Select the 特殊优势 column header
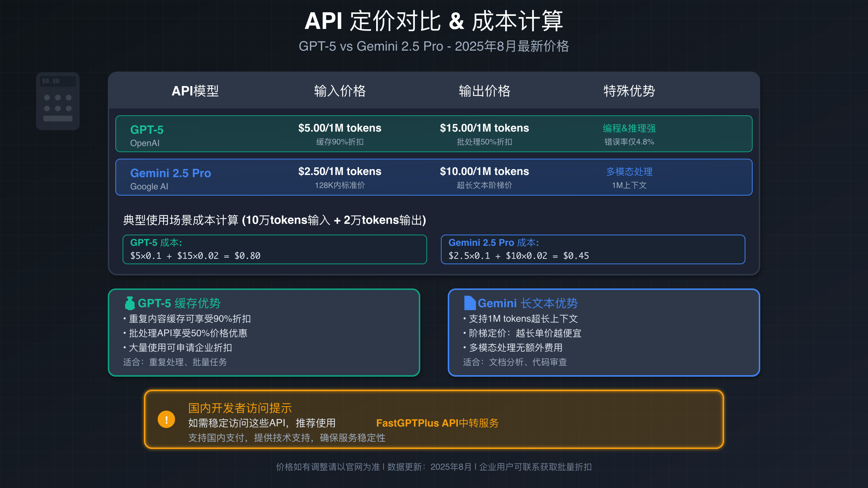This screenshot has height=488, width=868. 629,91
